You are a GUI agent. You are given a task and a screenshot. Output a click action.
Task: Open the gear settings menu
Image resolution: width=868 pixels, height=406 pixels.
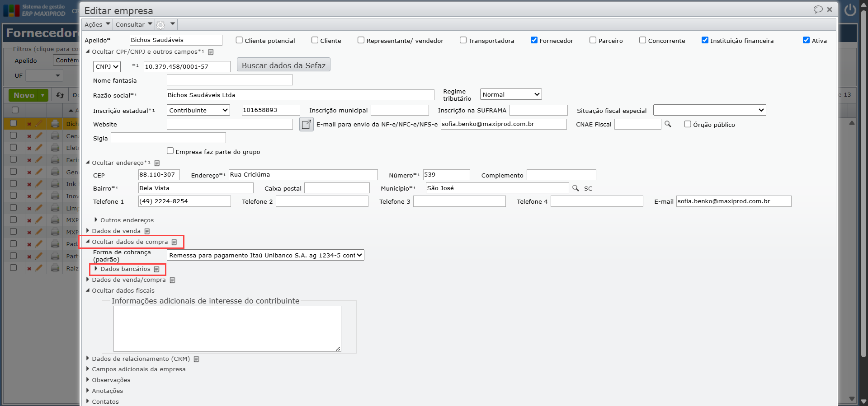(160, 25)
